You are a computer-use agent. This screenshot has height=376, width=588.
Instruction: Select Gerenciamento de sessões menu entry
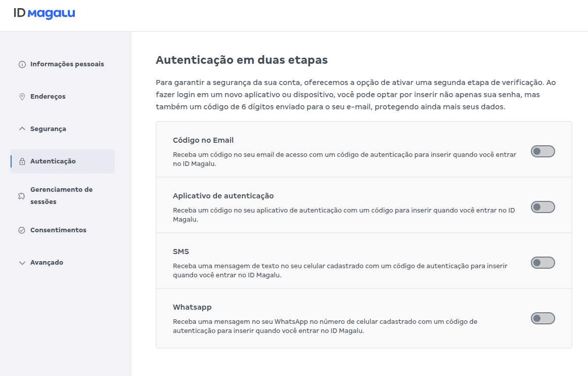click(x=61, y=195)
